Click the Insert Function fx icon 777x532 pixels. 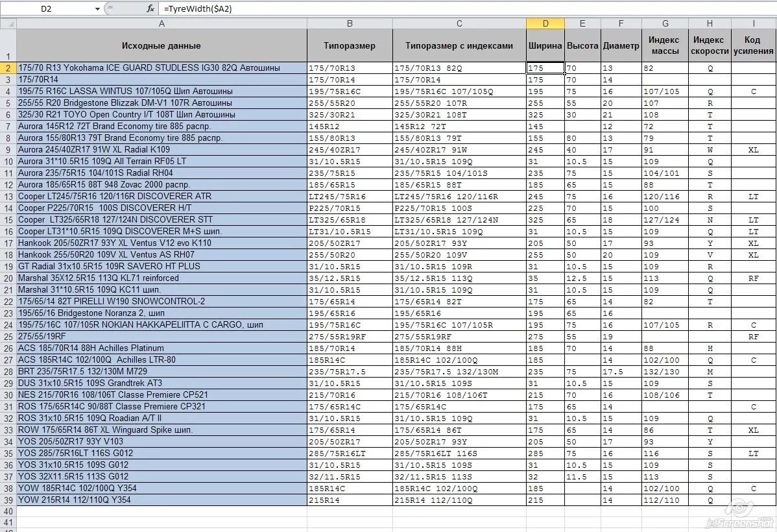pos(150,9)
